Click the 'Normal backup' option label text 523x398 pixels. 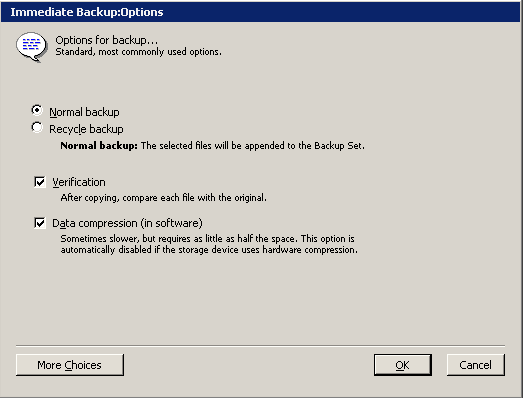(84, 112)
